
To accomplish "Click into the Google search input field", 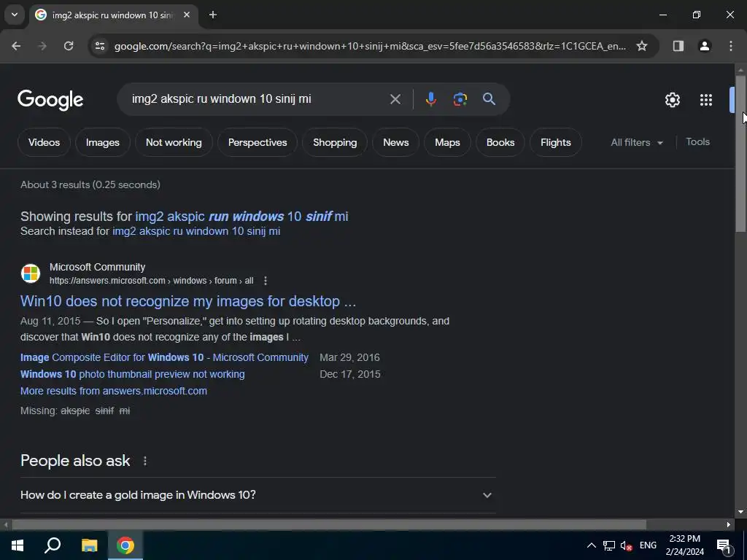I will click(x=258, y=99).
